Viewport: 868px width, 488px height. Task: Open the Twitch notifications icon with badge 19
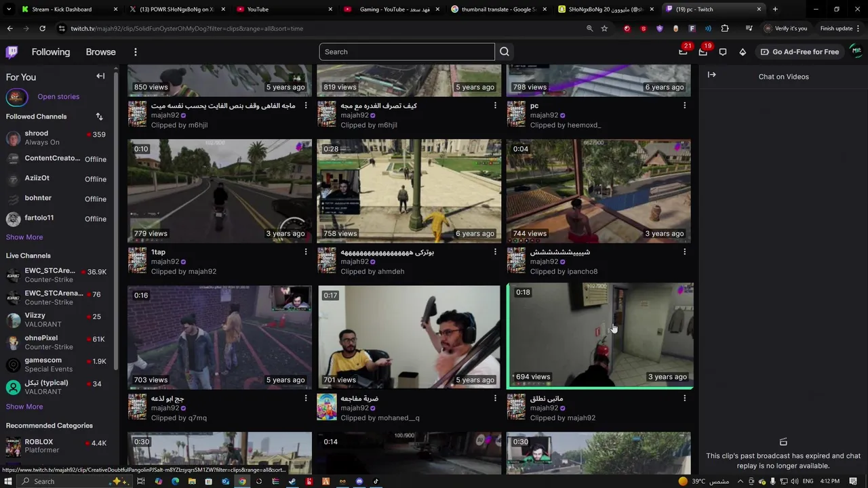(703, 52)
